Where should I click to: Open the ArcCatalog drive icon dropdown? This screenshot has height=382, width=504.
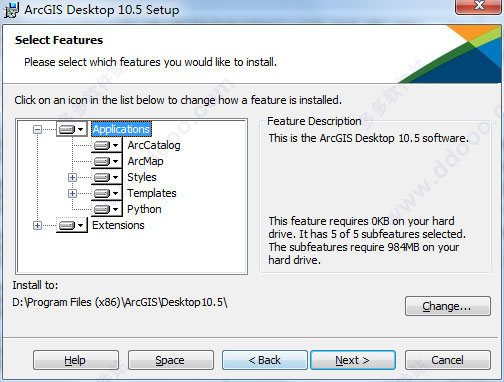[107, 145]
